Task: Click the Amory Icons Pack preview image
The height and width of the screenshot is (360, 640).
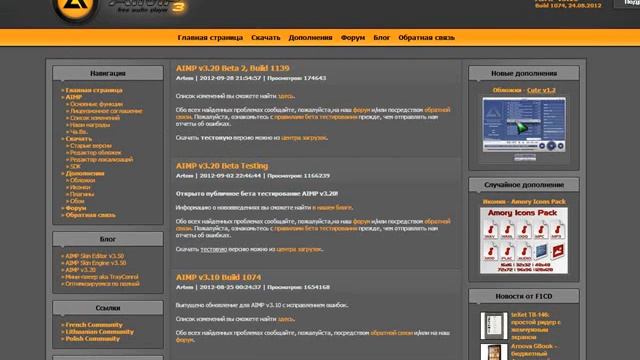Action: click(x=524, y=240)
